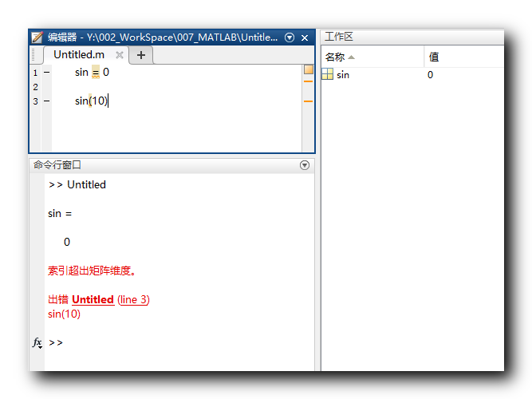Click the tab bar drag grip
The width and height of the screenshot is (532, 399).
click(33, 55)
